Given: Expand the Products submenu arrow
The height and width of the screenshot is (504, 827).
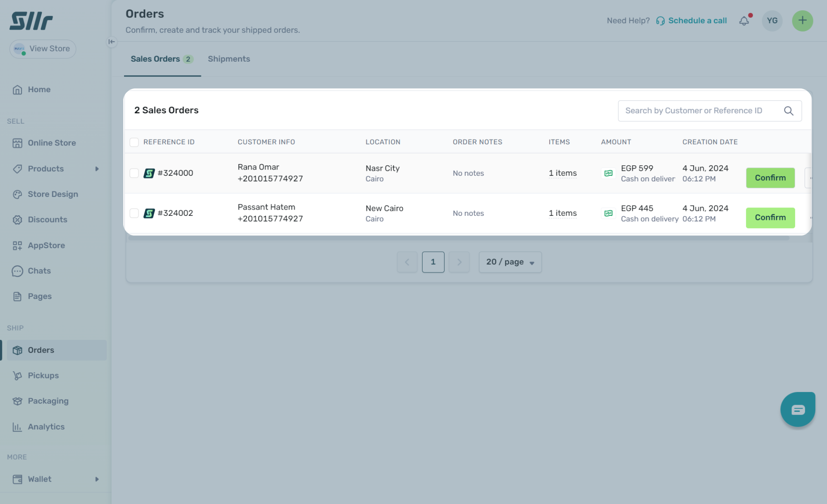Looking at the screenshot, I should [97, 169].
